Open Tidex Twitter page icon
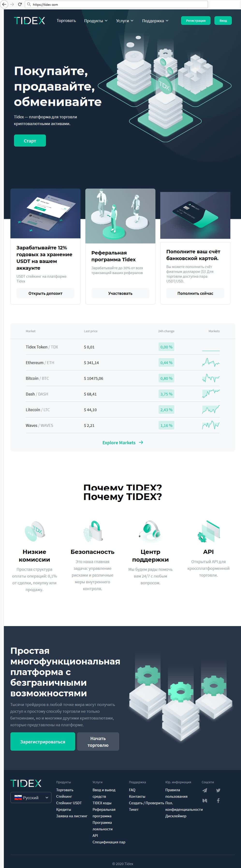Image resolution: width=241 pixels, height=868 pixels. click(218, 790)
